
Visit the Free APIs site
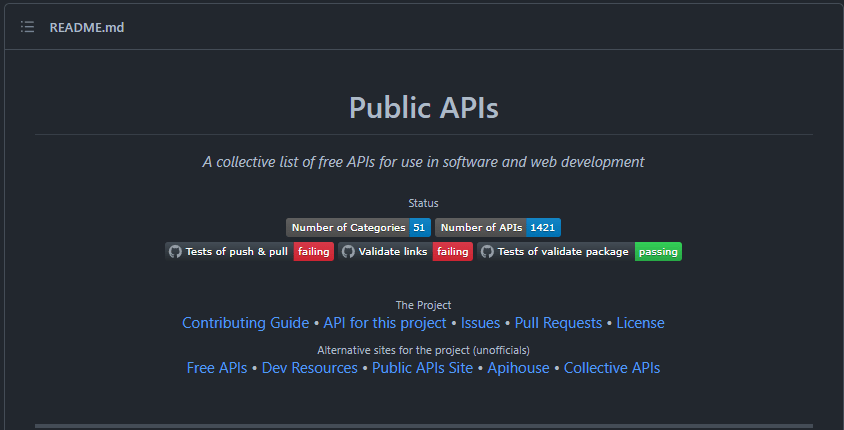pyautogui.click(x=217, y=368)
